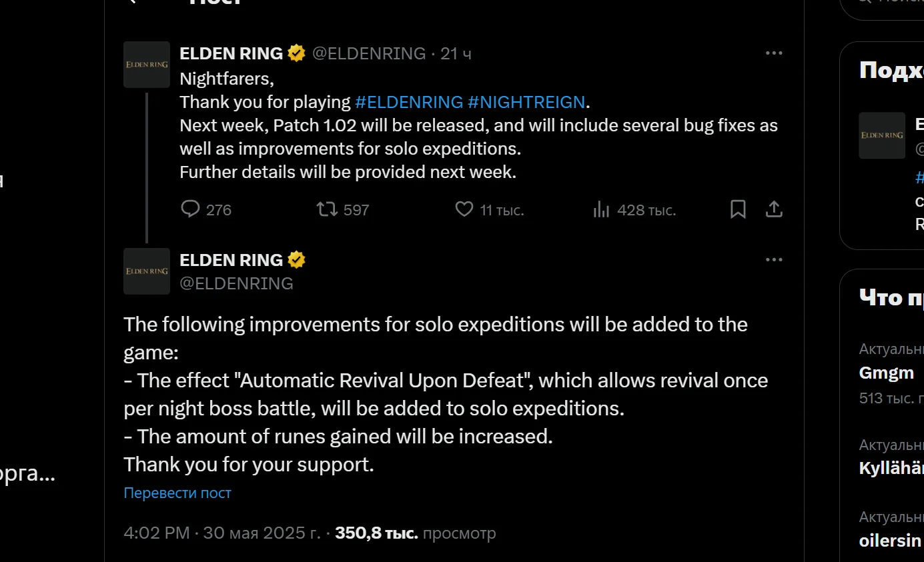
Task: Open the ELDEN RING avatar on the second post
Action: coord(147,271)
